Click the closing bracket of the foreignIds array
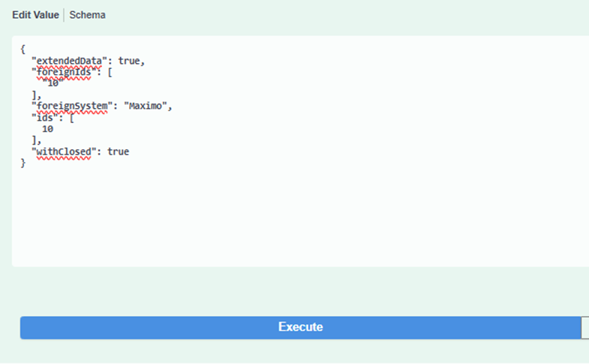Image resolution: width=589 pixels, height=364 pixels. click(34, 95)
